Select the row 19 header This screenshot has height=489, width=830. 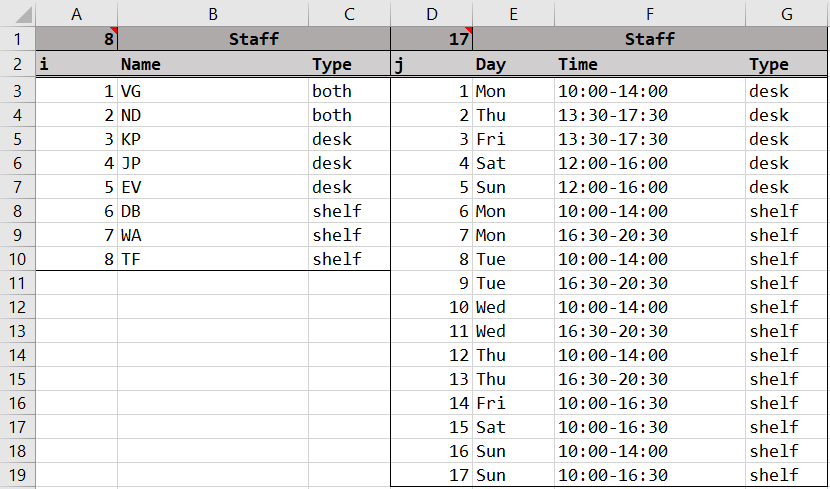coord(17,475)
